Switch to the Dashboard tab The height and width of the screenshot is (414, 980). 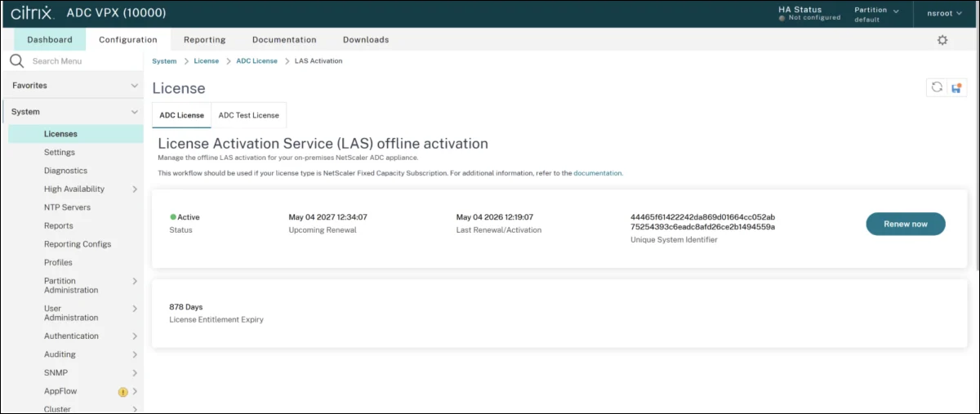click(x=50, y=39)
